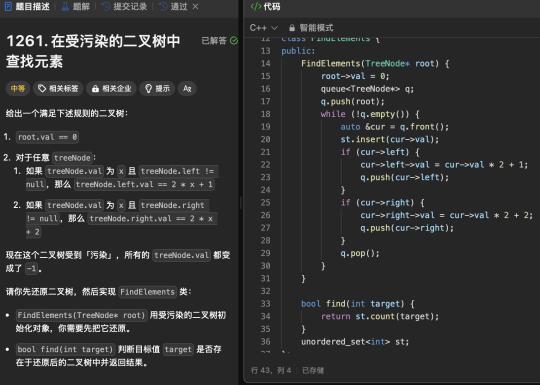Viewport: 540px width, 385px height.
Task: Click code line 16 queue<TreeNode*> q;
Action: point(367,89)
